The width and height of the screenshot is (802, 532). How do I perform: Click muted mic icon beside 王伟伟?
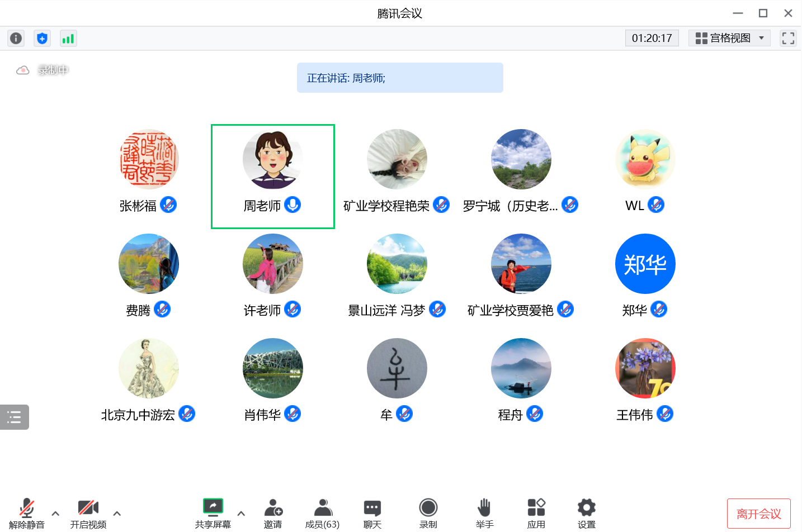tap(665, 414)
